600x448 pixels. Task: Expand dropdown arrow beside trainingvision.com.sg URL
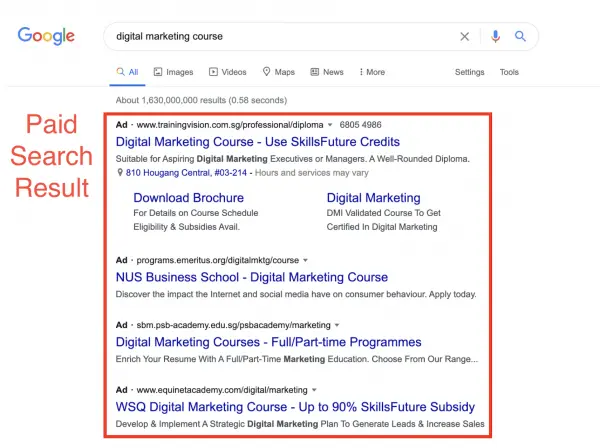point(330,125)
